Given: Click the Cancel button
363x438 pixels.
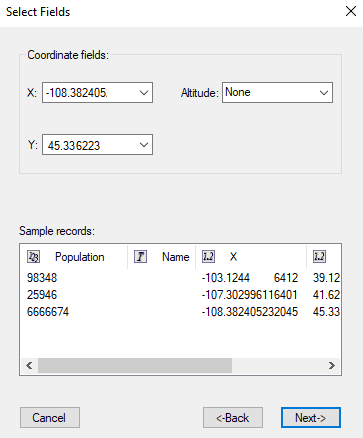Looking at the screenshot, I should (50, 417).
